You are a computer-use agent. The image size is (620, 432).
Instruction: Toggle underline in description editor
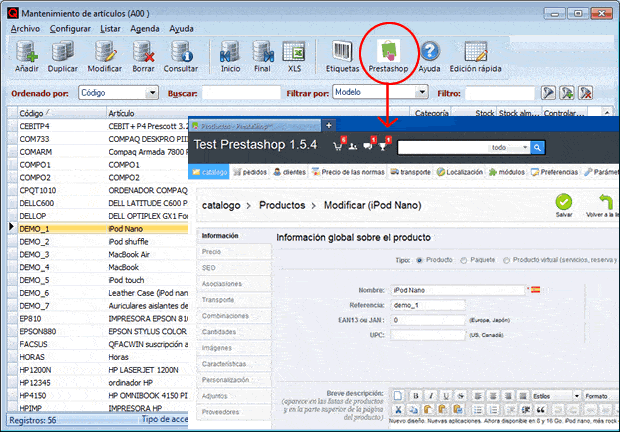pyautogui.click(x=446, y=396)
